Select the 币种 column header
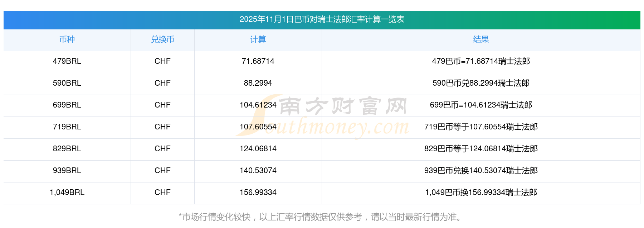The image size is (644, 228). click(67, 39)
